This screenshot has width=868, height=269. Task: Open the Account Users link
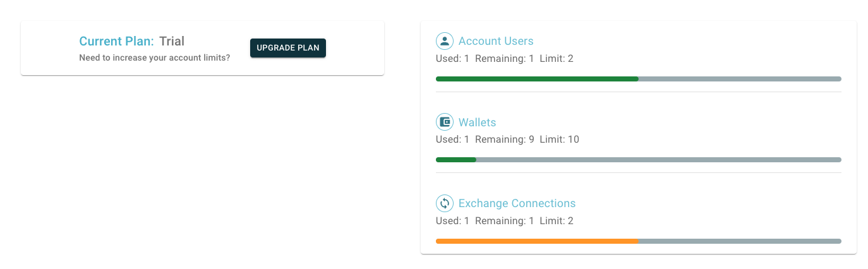click(x=496, y=41)
